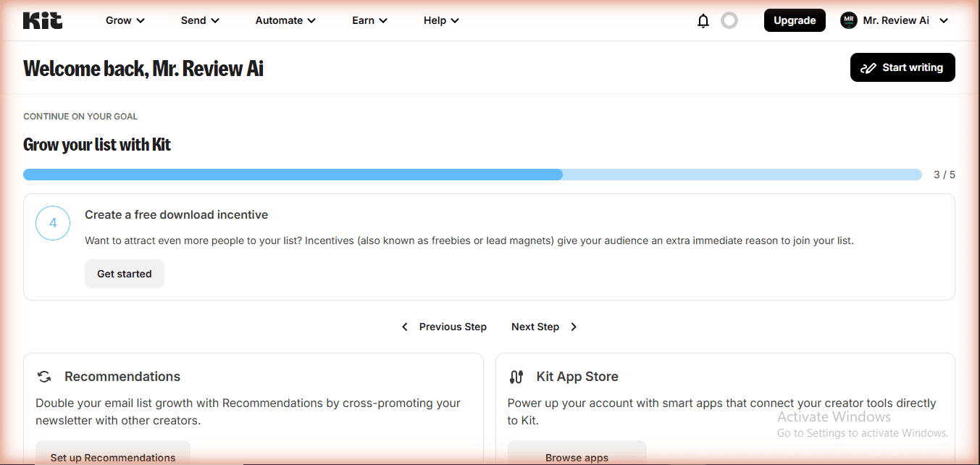
Task: Open the Help menu
Action: (441, 20)
